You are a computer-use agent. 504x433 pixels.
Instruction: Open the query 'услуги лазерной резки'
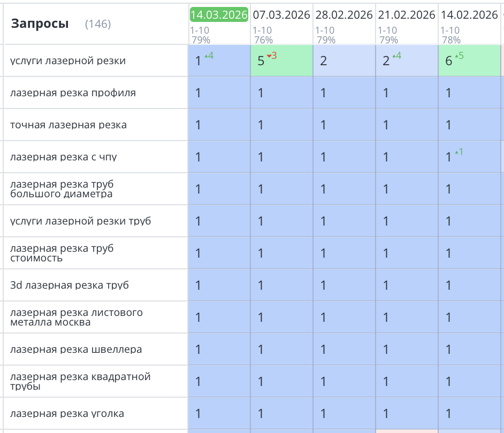(x=68, y=61)
